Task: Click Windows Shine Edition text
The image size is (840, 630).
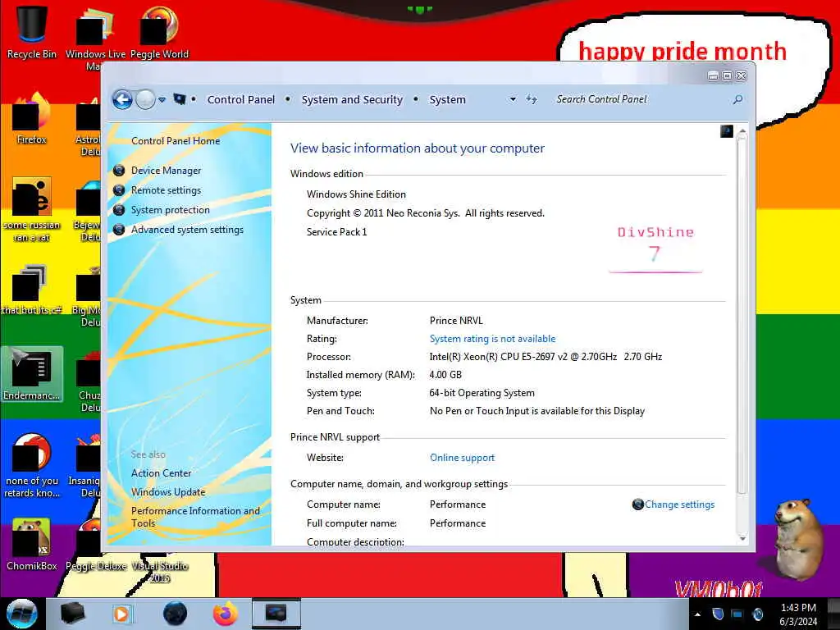Action: click(x=356, y=194)
